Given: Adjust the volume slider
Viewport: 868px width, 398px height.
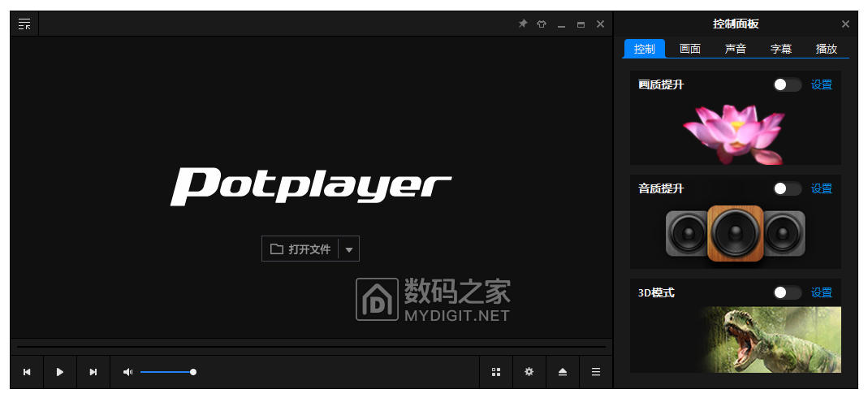Looking at the screenshot, I should click(168, 372).
